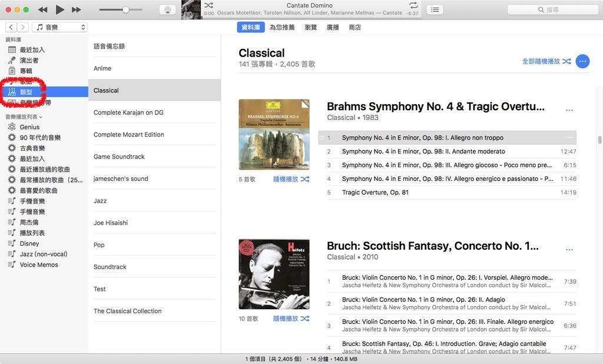Image resolution: width=603 pixels, height=364 pixels.
Task: Switch to the 瀏覽 tab
Action: pos(310,27)
